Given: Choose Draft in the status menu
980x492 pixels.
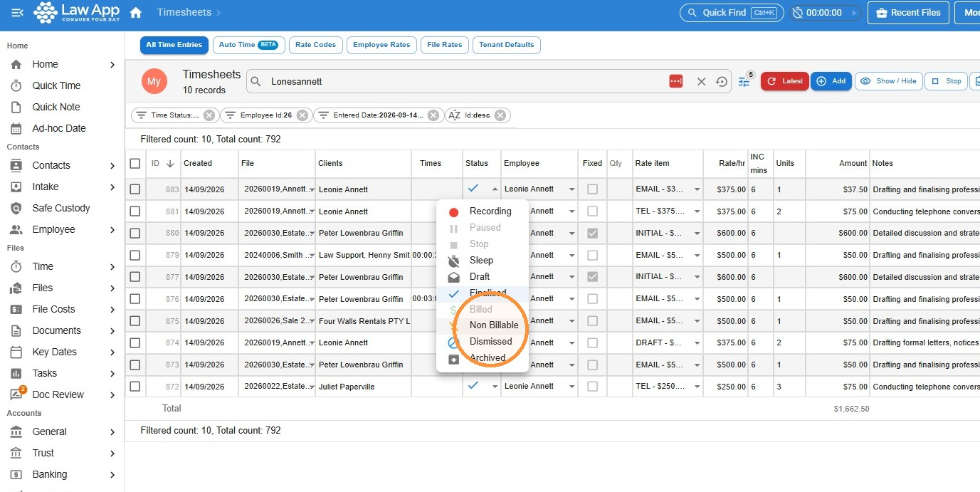Looking at the screenshot, I should (x=483, y=277).
